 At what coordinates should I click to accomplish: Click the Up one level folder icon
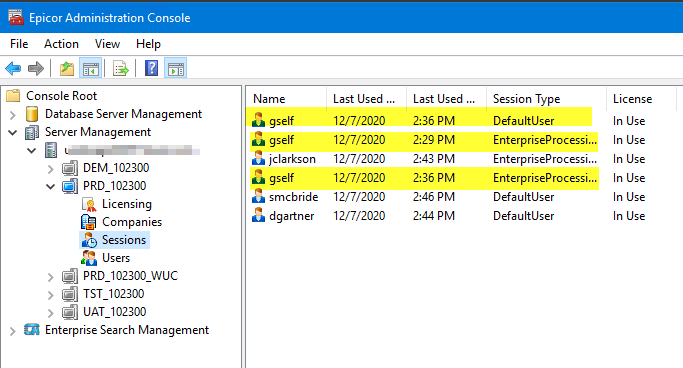click(67, 68)
